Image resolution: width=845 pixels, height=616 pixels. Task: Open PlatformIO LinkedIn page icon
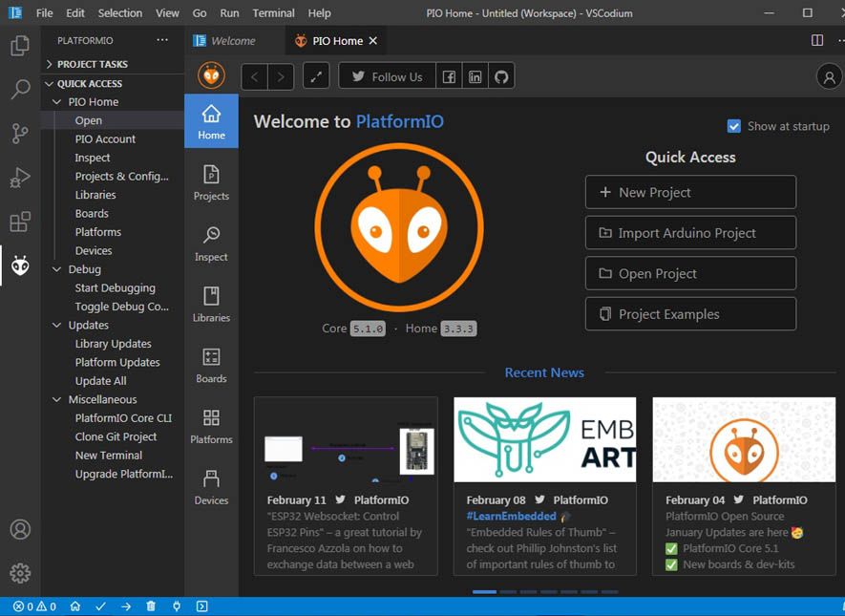pos(475,76)
